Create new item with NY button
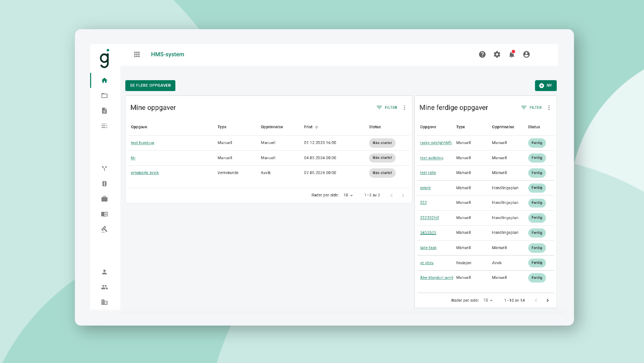 546,86
